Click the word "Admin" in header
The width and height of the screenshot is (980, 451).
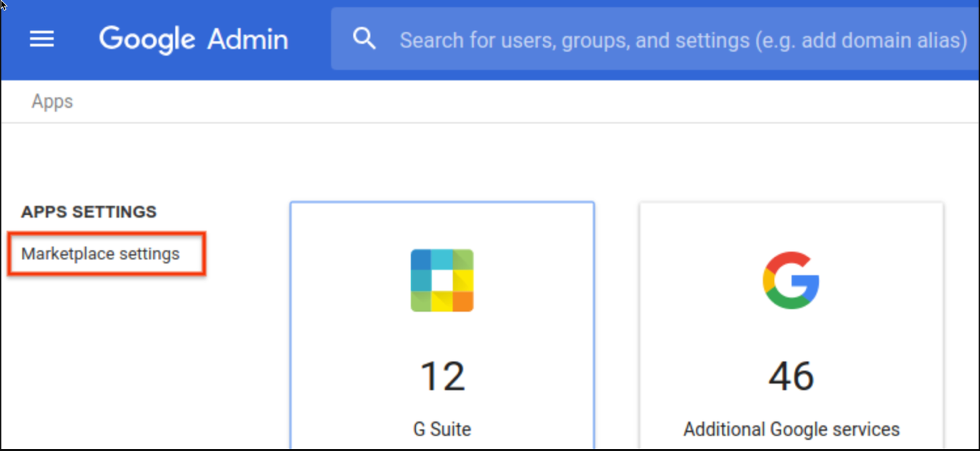point(247,39)
